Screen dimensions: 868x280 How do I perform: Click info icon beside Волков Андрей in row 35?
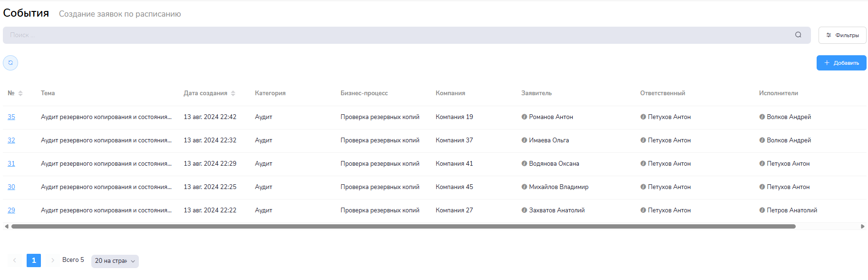(762, 117)
